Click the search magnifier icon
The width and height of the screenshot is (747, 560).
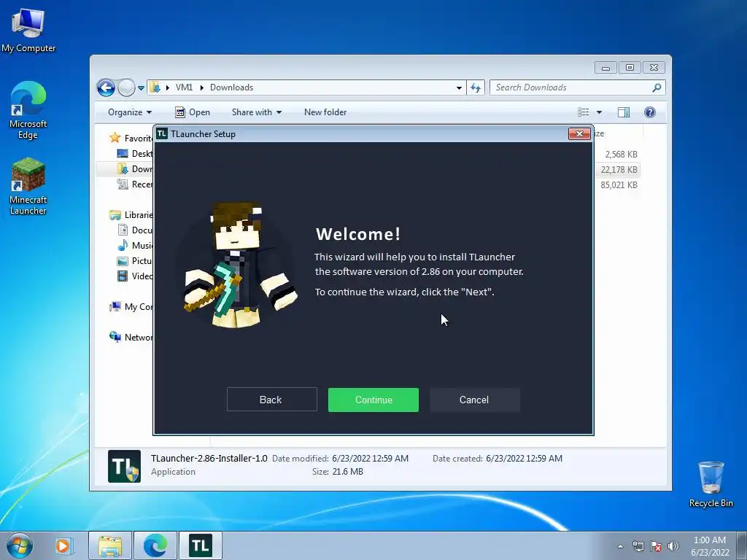(x=657, y=87)
